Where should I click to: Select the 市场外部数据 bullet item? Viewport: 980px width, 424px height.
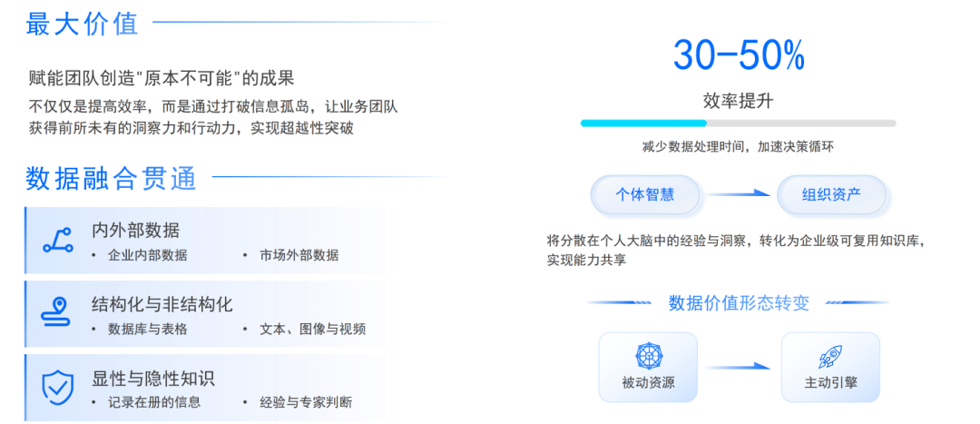[x=299, y=255]
